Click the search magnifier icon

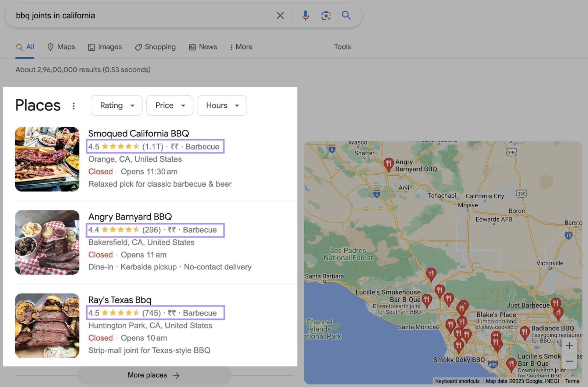346,15
